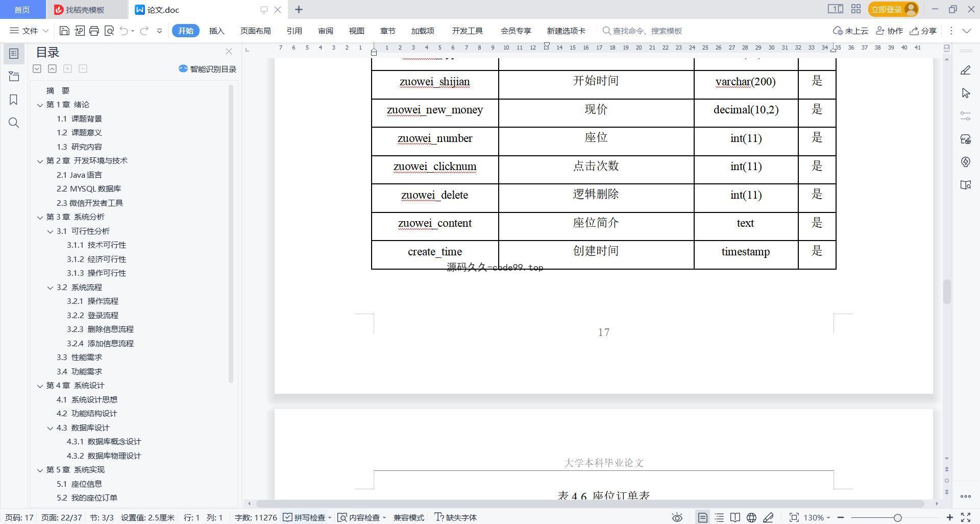The image size is (980, 524).
Task: Collapse 4.3 数据库设计 node
Action: [50, 428]
